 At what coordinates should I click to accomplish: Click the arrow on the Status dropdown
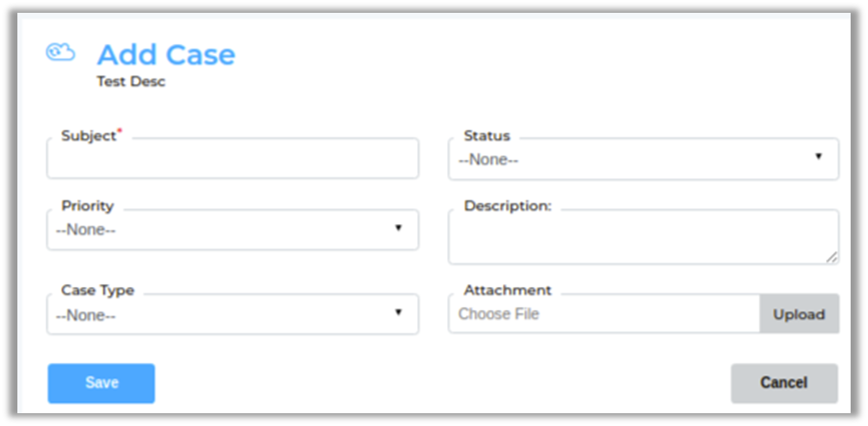click(x=819, y=156)
